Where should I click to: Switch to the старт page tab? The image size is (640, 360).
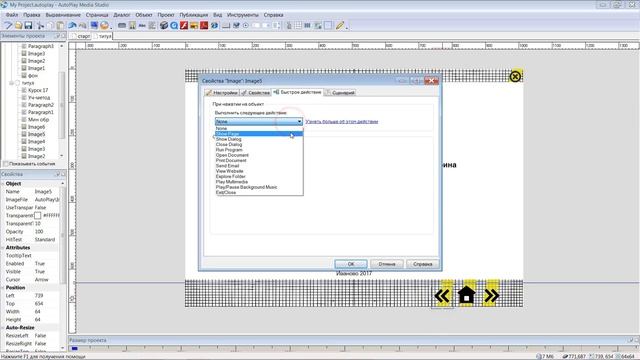(x=81, y=36)
